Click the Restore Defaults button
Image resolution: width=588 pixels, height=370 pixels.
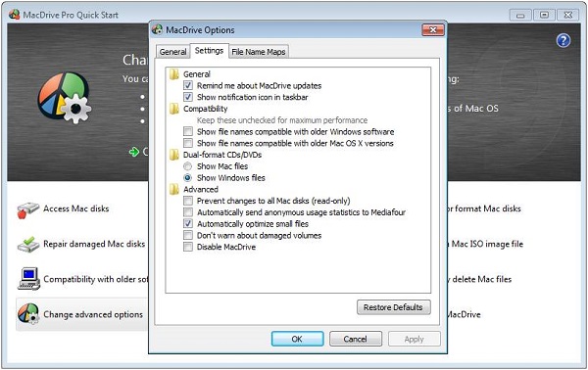coord(393,307)
